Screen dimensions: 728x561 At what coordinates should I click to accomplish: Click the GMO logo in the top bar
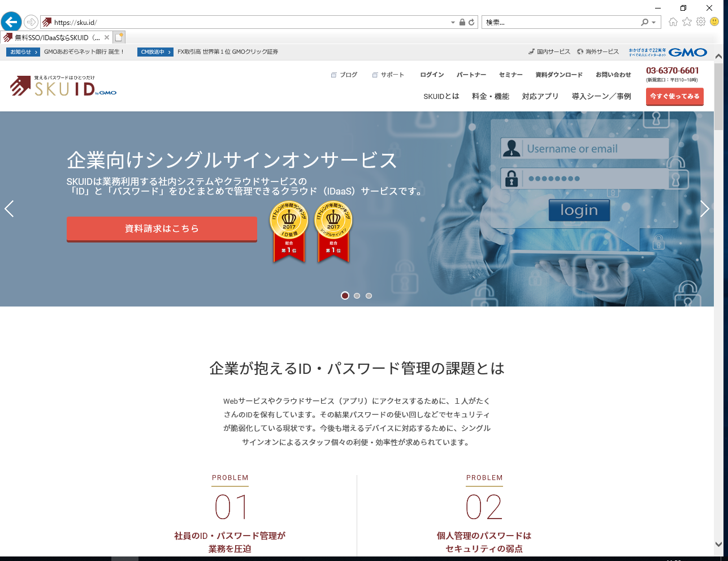(688, 52)
